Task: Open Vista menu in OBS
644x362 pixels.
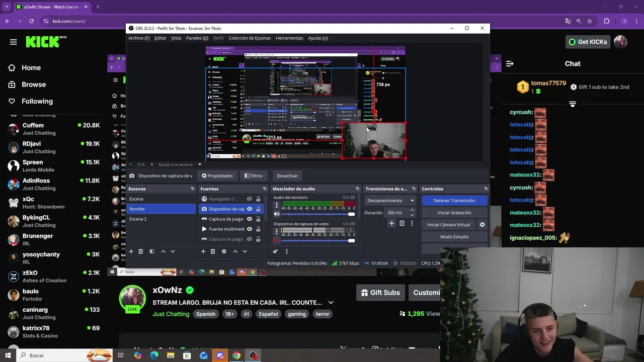Action: coord(176,38)
